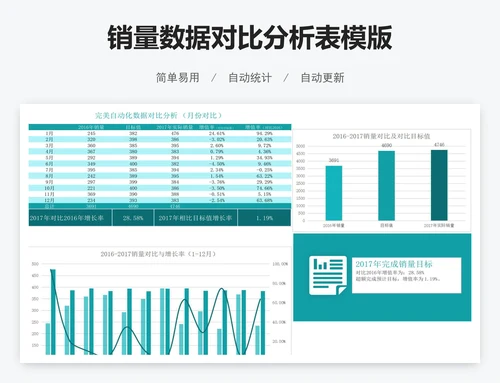Click the 1.19% summary cell
500x383 pixels.
pyautogui.click(x=264, y=218)
